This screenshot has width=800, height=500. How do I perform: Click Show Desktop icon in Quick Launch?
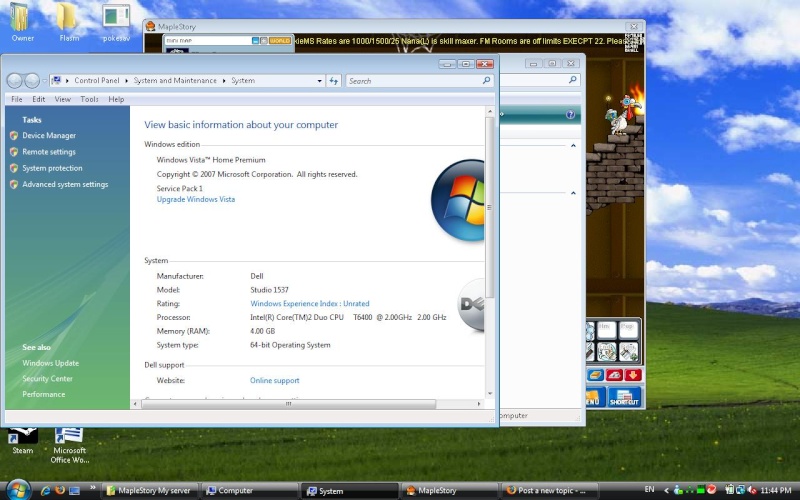point(74,490)
